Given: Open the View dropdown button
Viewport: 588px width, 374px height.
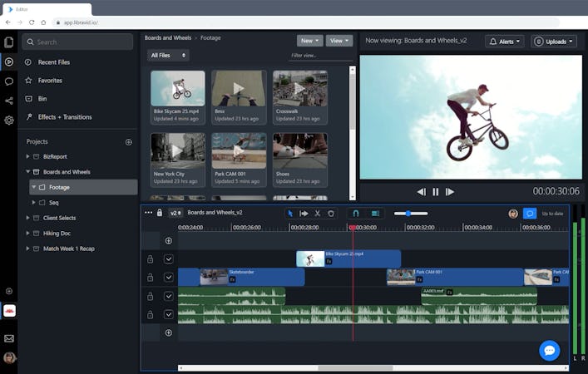Looking at the screenshot, I should (339, 41).
